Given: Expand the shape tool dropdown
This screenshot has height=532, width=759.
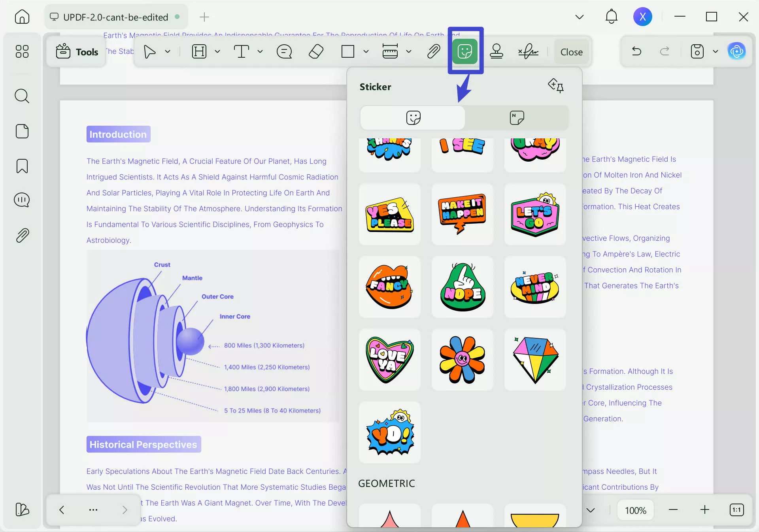Looking at the screenshot, I should click(366, 52).
